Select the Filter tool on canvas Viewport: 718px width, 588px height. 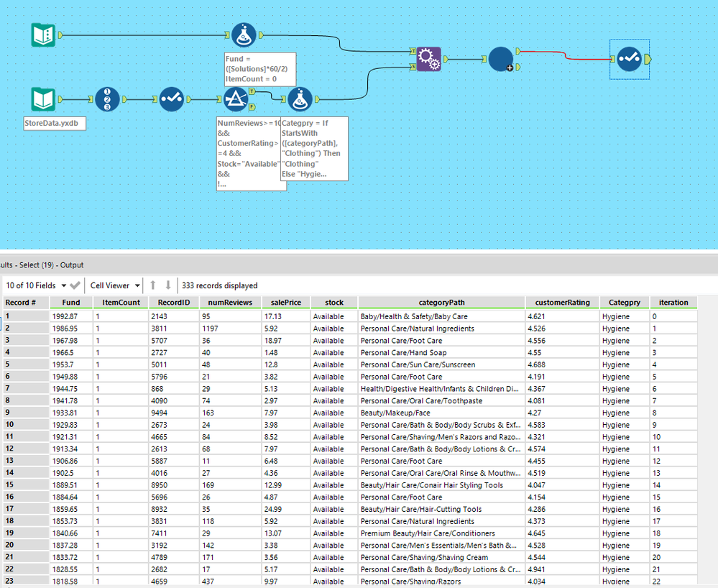(234, 99)
